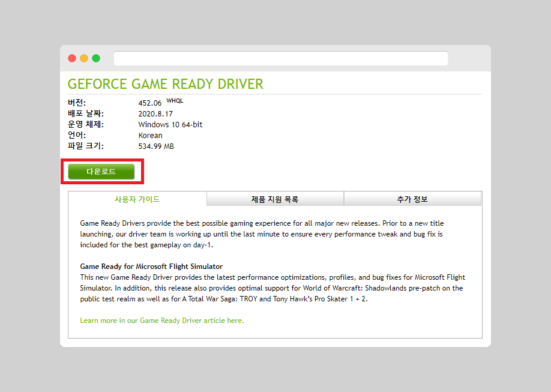Click the browser address bar field
The width and height of the screenshot is (551, 392).
point(281,58)
